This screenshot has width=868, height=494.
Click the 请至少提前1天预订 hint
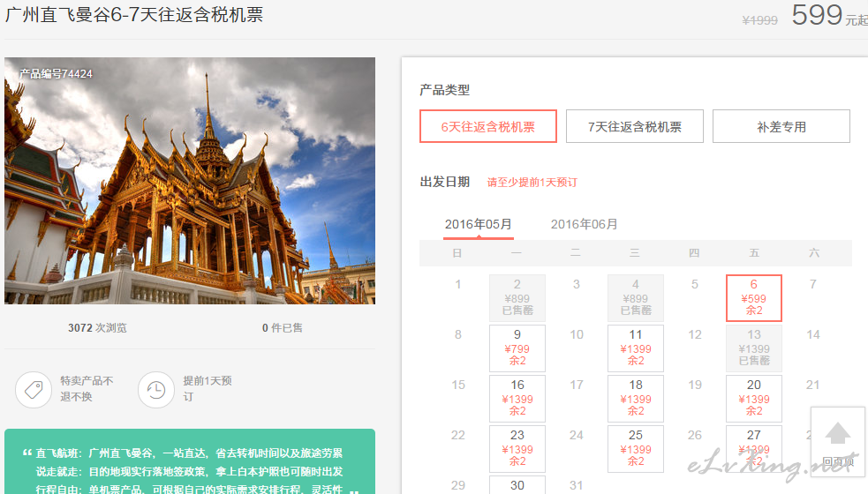pyautogui.click(x=532, y=182)
